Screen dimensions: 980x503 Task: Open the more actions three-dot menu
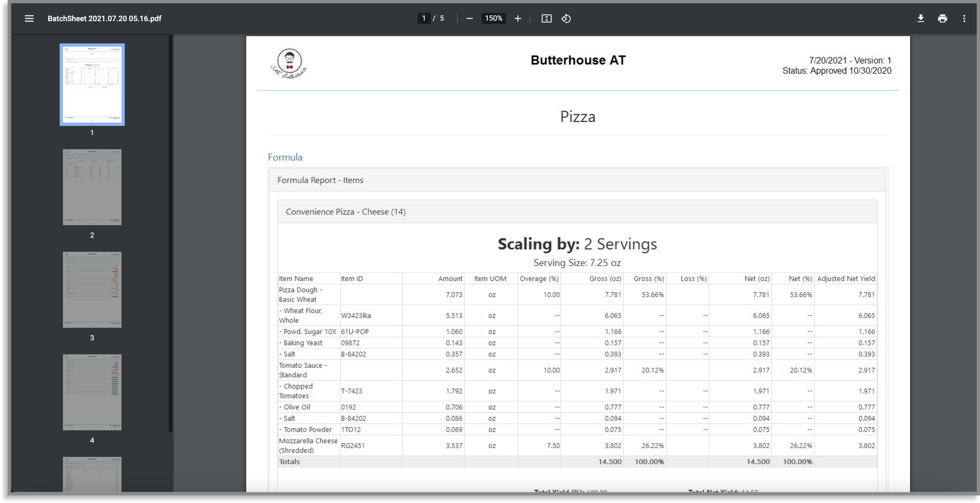[x=964, y=18]
